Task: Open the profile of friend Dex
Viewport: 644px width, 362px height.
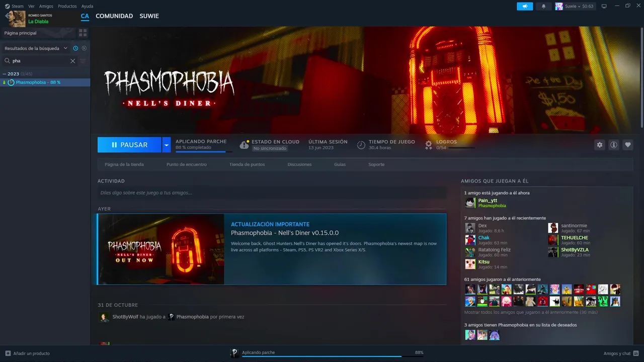Action: (x=482, y=226)
